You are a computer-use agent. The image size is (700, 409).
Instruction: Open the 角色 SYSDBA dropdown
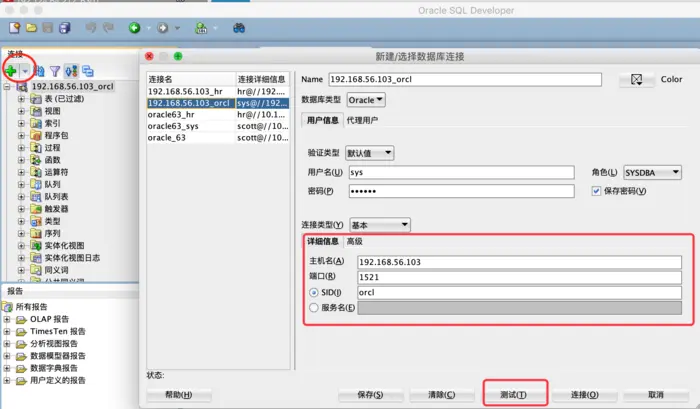click(652, 173)
